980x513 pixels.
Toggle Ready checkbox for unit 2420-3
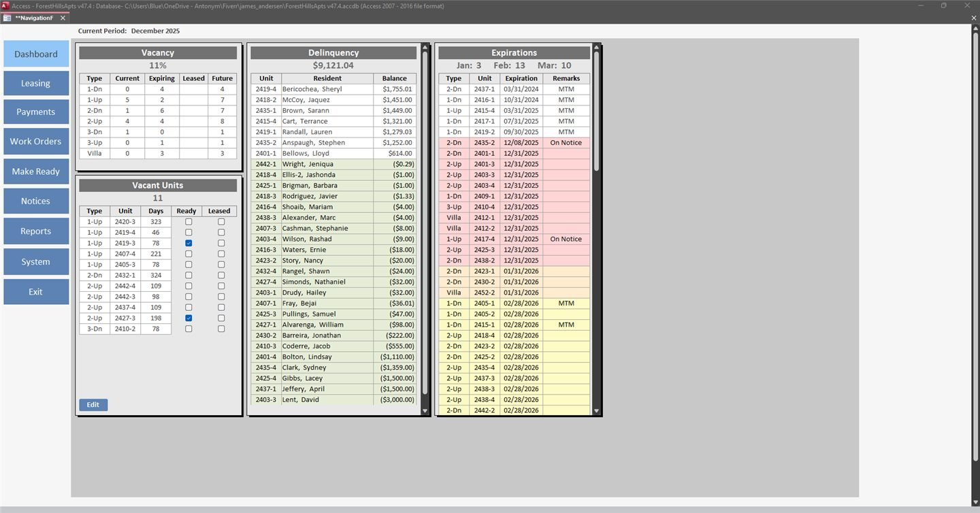click(189, 222)
